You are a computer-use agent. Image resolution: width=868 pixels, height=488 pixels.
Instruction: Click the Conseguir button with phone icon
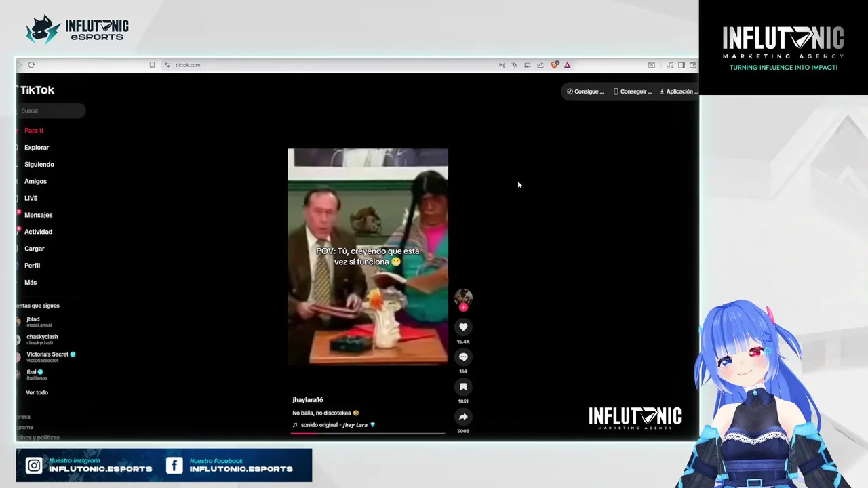(x=632, y=91)
